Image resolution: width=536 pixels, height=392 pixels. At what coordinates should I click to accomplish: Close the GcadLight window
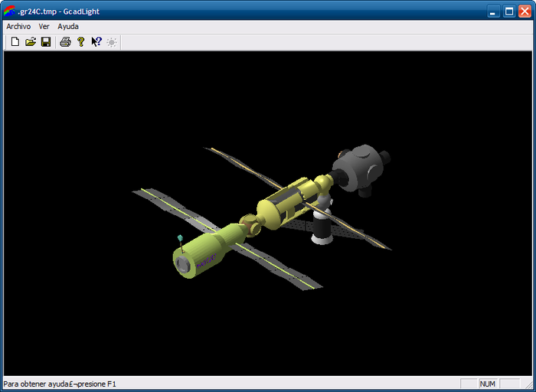pos(524,11)
